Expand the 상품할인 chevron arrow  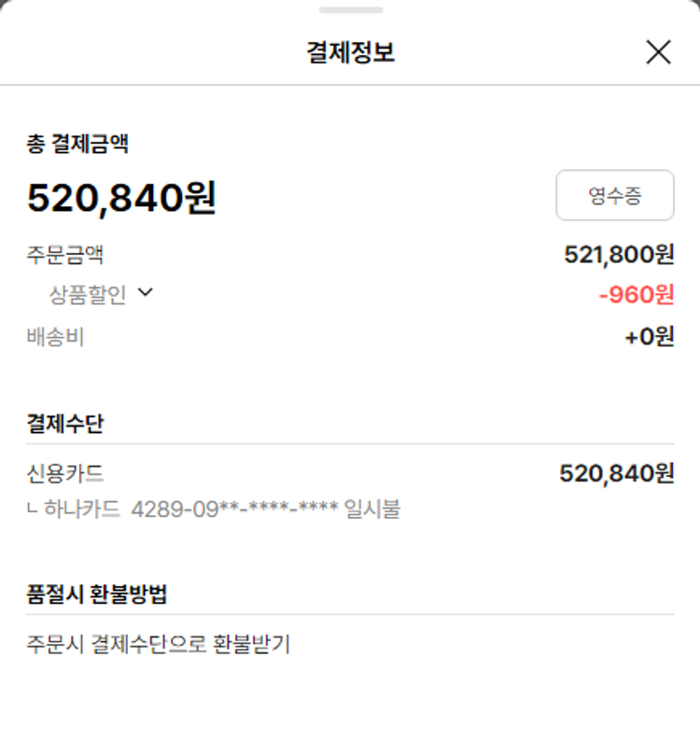pyautogui.click(x=145, y=292)
